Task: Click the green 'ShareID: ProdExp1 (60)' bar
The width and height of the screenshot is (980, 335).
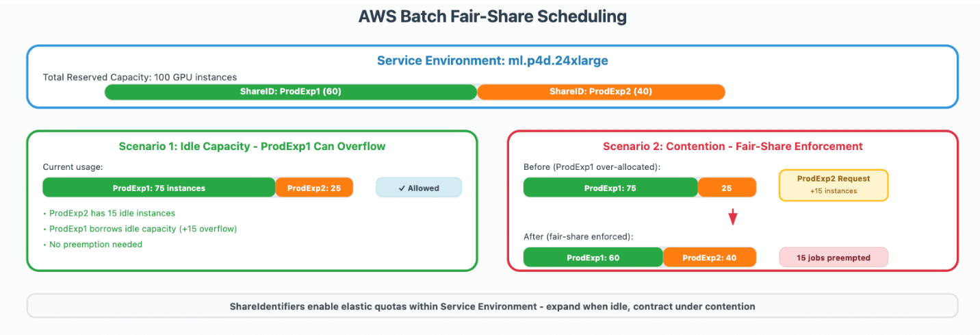Action: pos(291,92)
